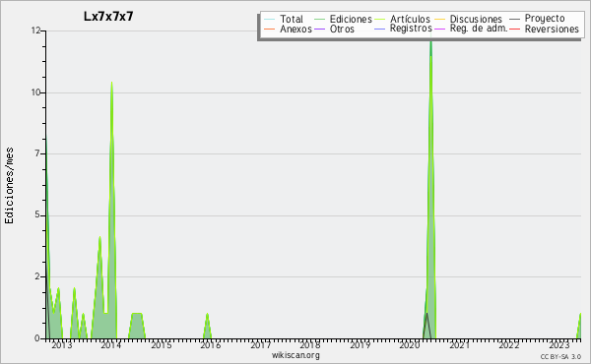591x364 pixels.
Task: Click the 5 y-axis value
Action: tap(37, 215)
